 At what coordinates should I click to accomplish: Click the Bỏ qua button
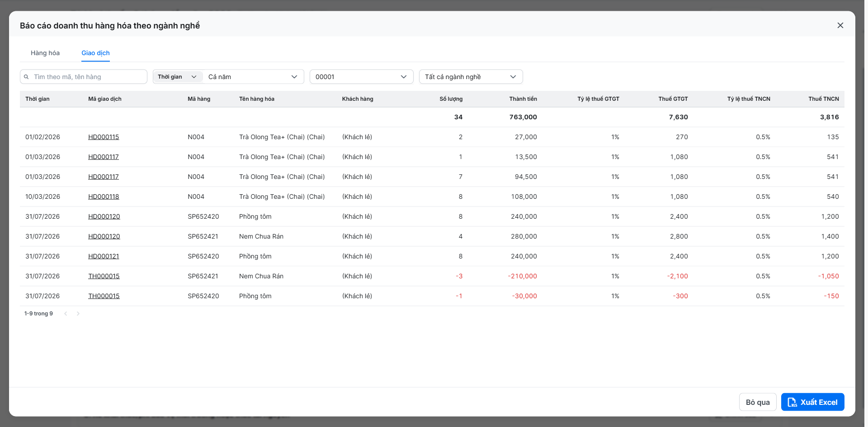pyautogui.click(x=758, y=402)
